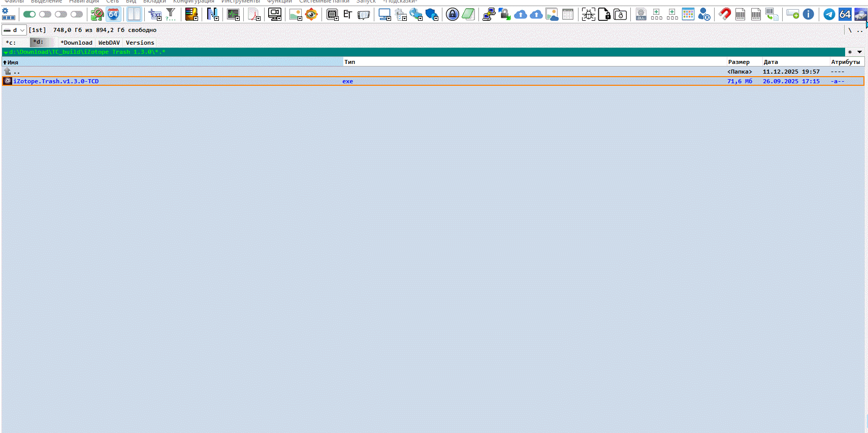Open the drive d selection combo box

click(x=14, y=30)
